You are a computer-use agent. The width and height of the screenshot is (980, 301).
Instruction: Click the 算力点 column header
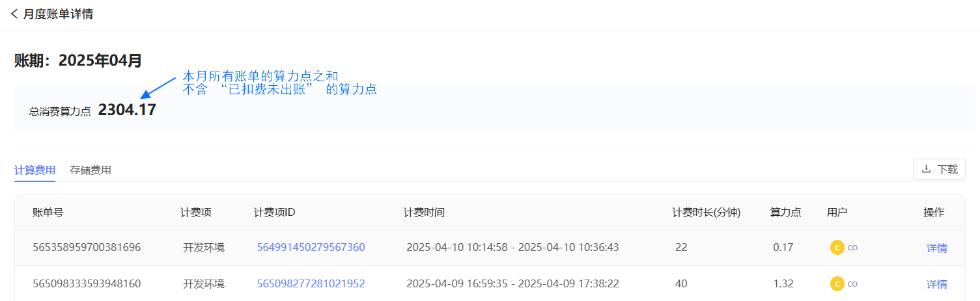tap(785, 212)
